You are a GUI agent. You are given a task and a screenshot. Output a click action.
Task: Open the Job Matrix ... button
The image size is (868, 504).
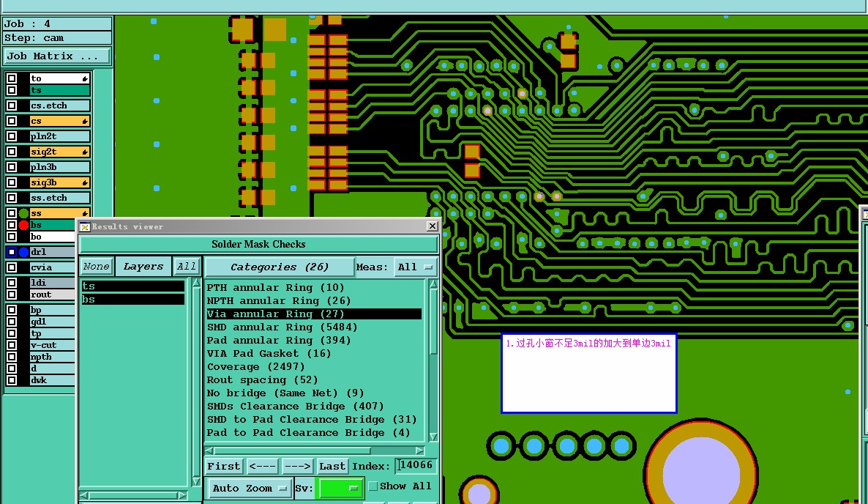click(x=58, y=56)
